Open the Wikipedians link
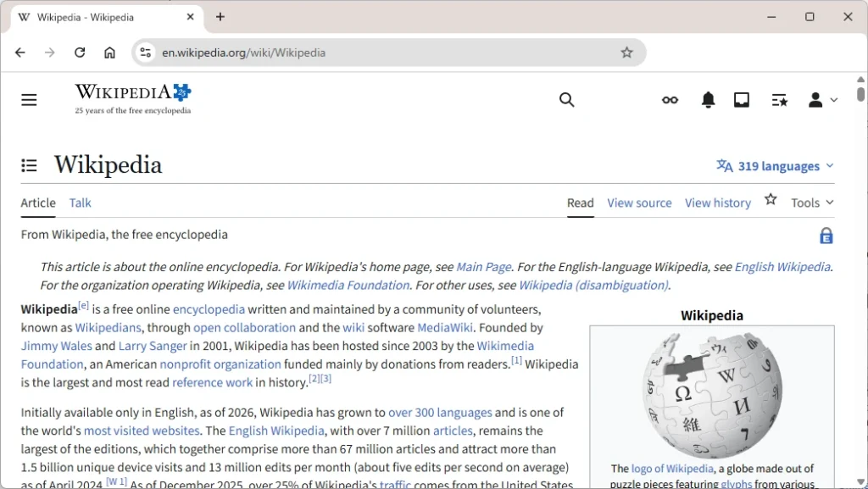Screen dimensions: 868x489 (x=108, y=327)
